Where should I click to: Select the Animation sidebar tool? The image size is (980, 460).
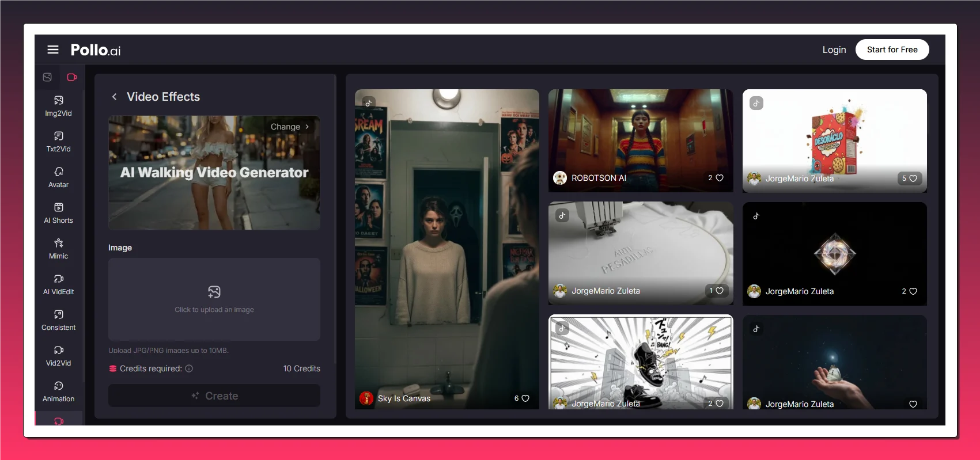click(58, 391)
